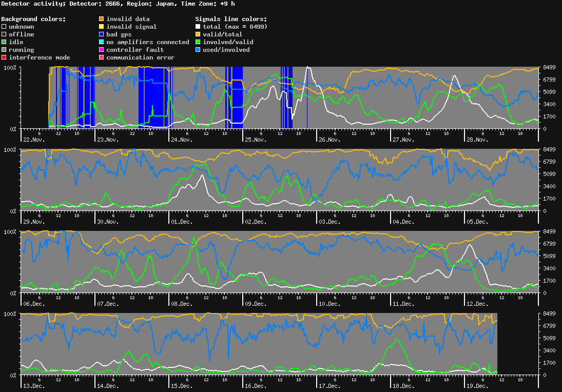Select the '01.Dec.' date marker
The width and height of the screenshot is (562, 392).
[x=182, y=222]
